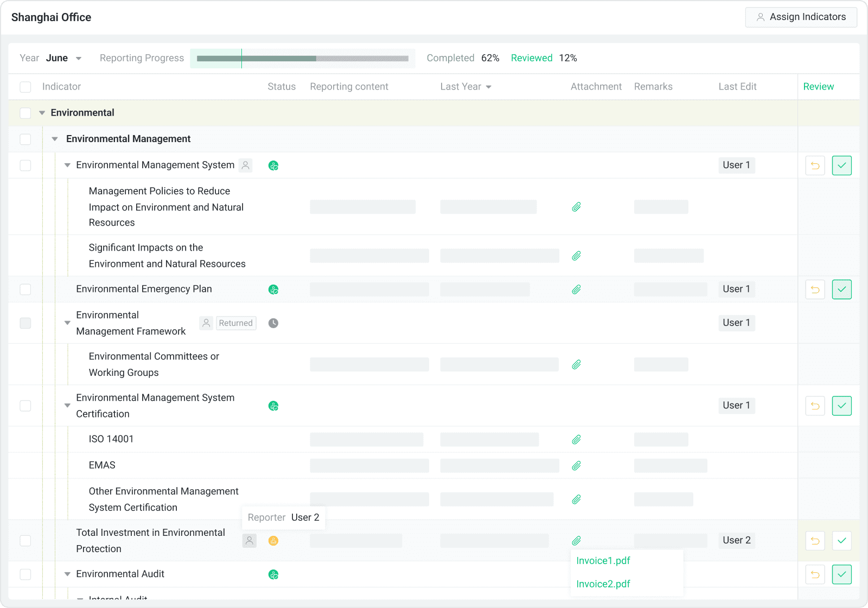Image resolution: width=868 pixels, height=608 pixels.
Task: Click the orange status icon for Total Investment
Action: coord(273,541)
